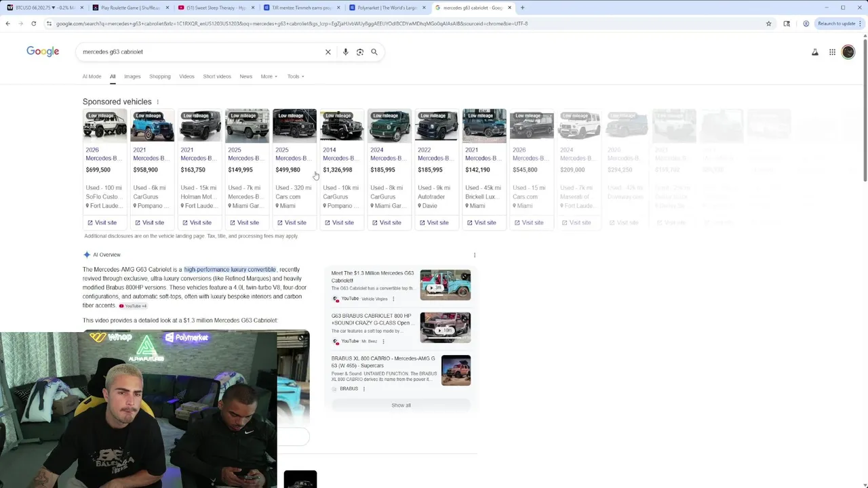Open the Google apps grid
Viewport: 868px width, 488px height.
point(832,52)
